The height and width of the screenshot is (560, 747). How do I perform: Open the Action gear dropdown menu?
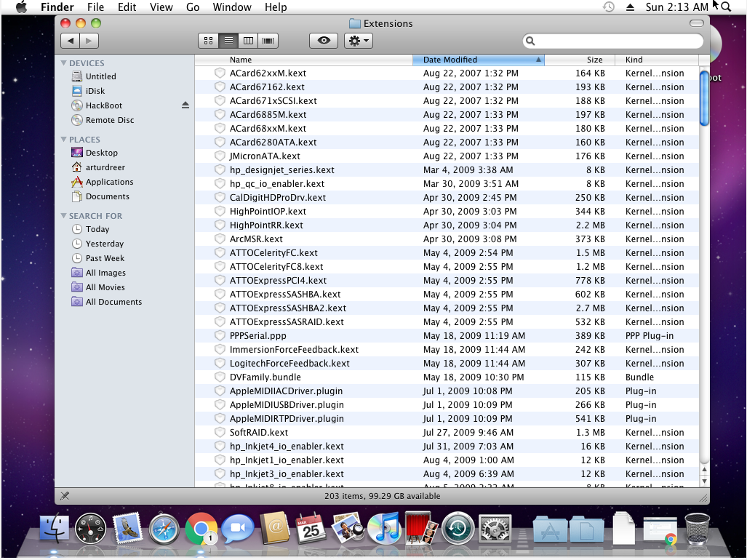pyautogui.click(x=359, y=41)
